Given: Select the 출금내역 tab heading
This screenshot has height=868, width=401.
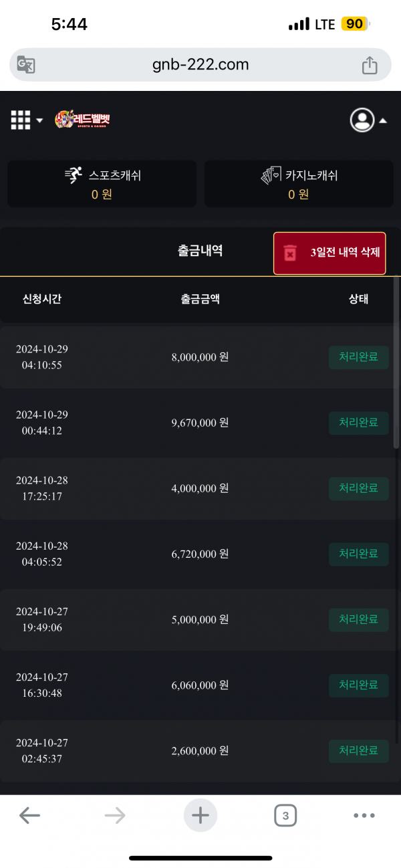Looking at the screenshot, I should [x=200, y=251].
